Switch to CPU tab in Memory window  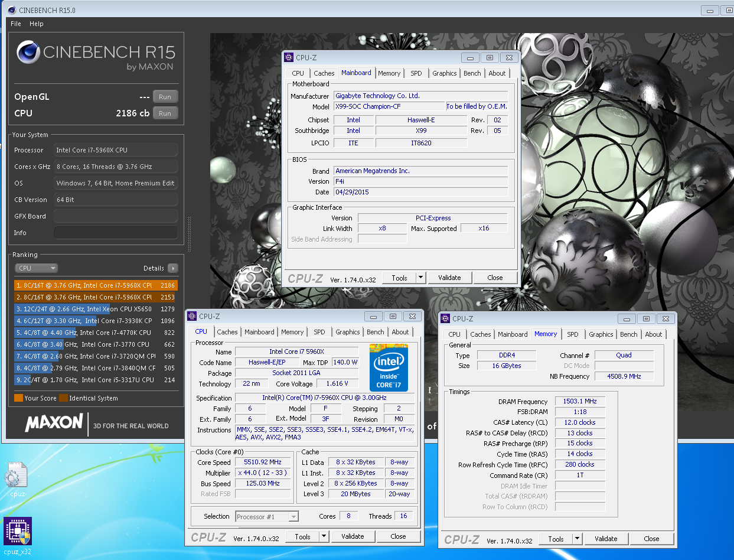(x=454, y=334)
